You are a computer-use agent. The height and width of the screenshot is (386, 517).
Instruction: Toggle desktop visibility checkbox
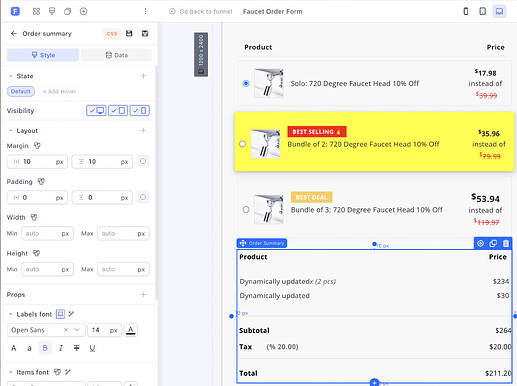pos(96,110)
